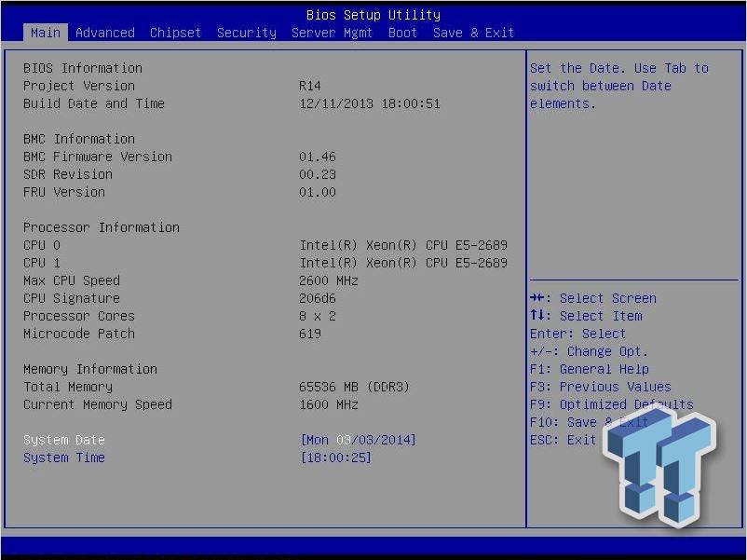Click the System Date value field
Viewport: 747px width, 560px height.
358,440
